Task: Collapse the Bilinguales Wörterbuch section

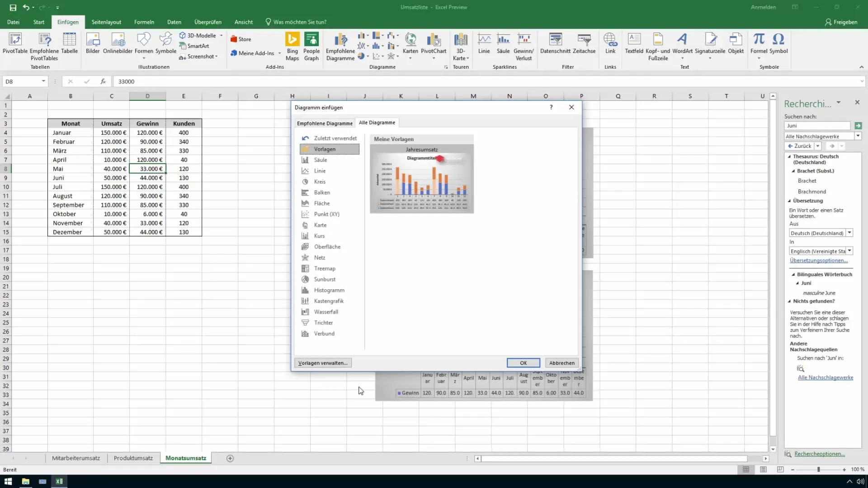Action: [x=793, y=274]
